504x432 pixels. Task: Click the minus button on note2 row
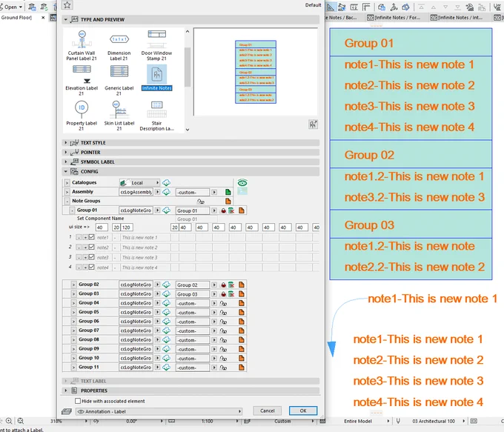click(79, 247)
